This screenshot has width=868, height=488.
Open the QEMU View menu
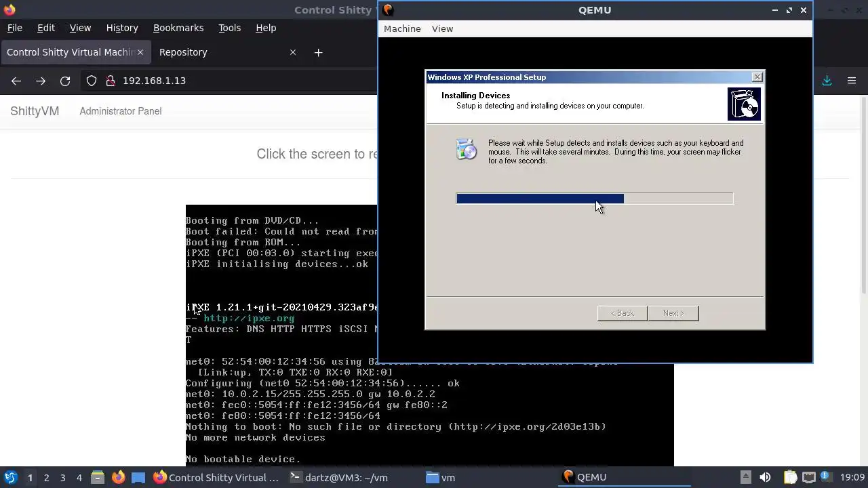pos(442,28)
